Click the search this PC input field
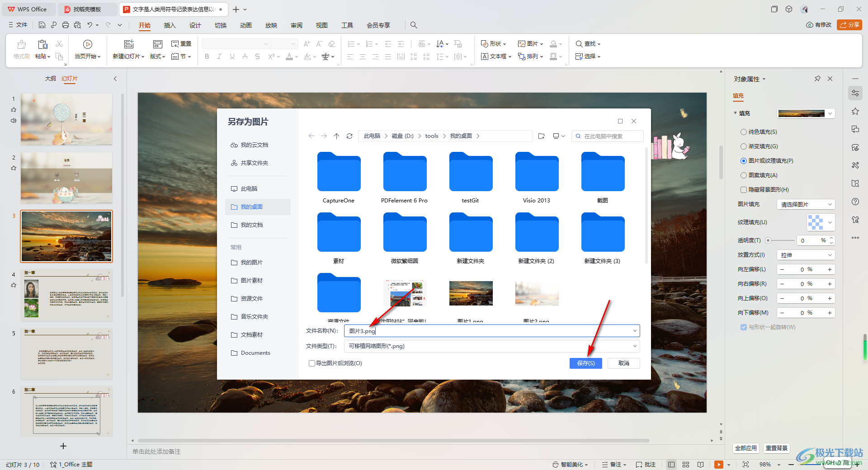868x470 pixels. (x=608, y=136)
